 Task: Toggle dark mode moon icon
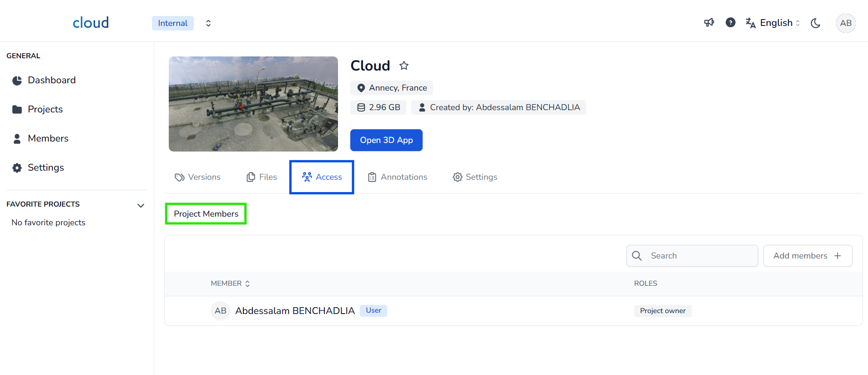point(815,23)
